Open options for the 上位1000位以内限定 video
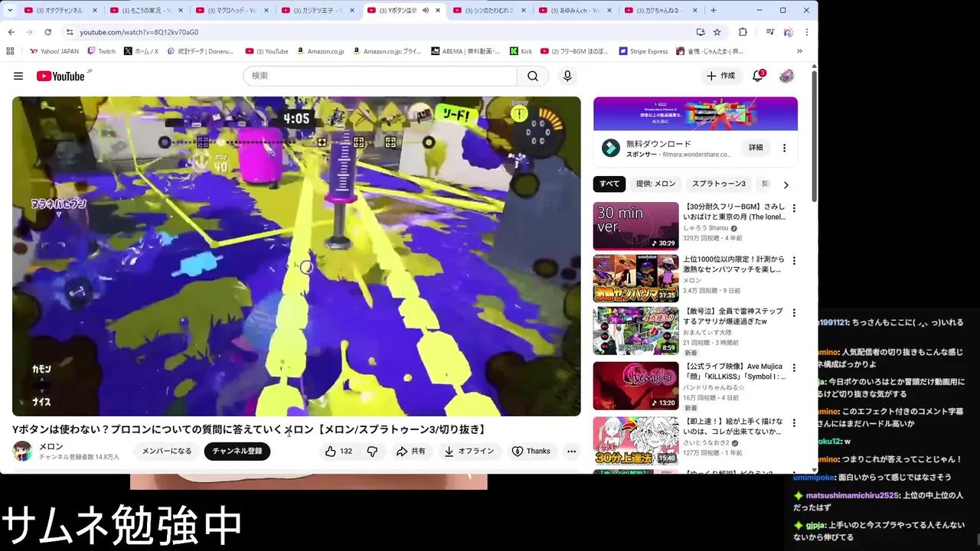 pos(794,261)
